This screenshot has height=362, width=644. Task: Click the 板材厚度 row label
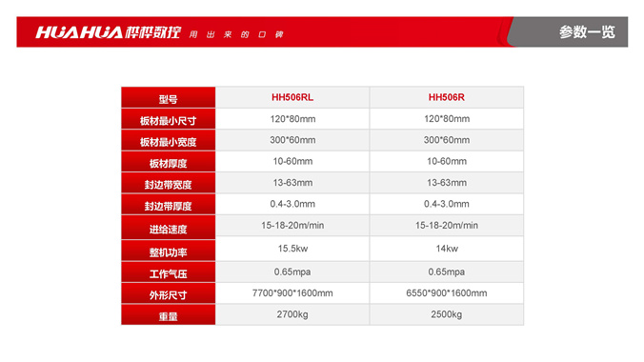pyautogui.click(x=169, y=162)
